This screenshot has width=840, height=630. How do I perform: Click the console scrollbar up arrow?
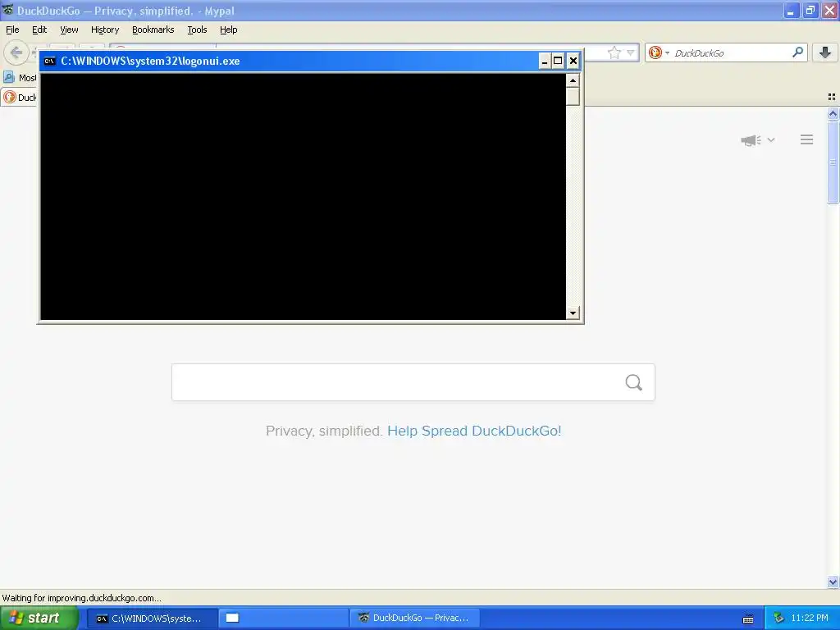[x=573, y=81]
